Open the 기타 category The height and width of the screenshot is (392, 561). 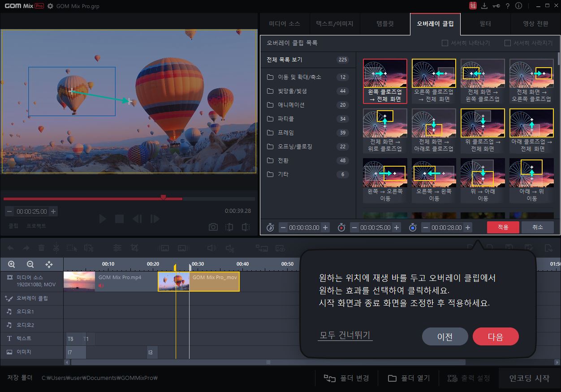coord(307,174)
